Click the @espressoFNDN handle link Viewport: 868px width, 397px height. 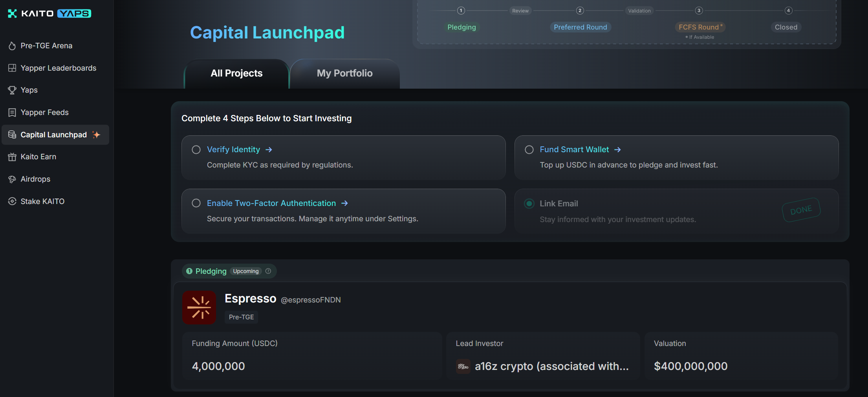click(311, 300)
